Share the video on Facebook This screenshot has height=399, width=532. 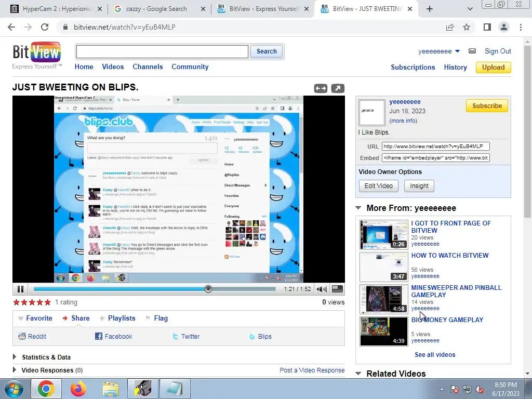coord(114,336)
